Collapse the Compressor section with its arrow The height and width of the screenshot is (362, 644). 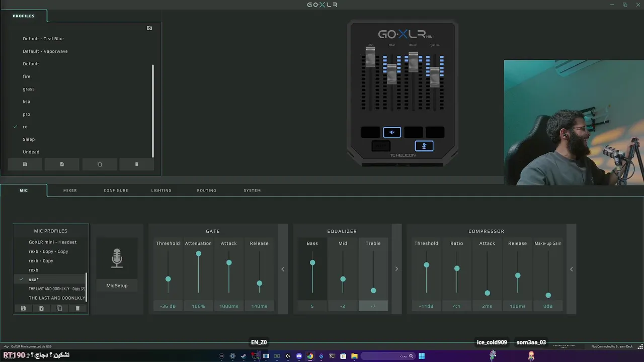tap(572, 269)
